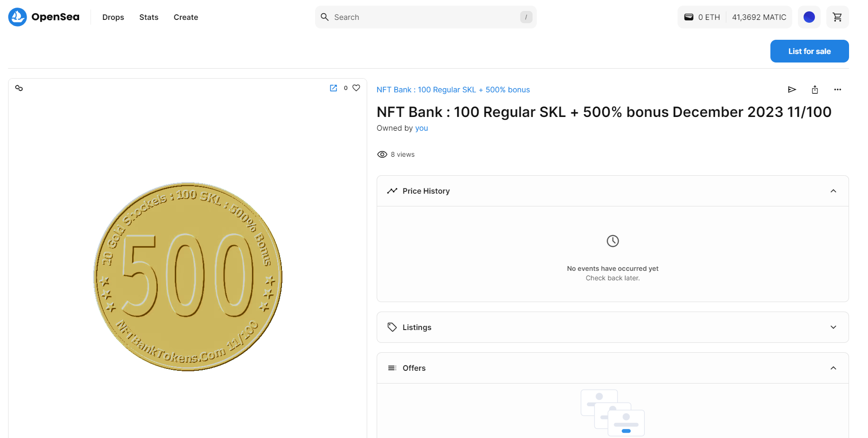
Task: Go to the Create page
Action: (x=186, y=17)
